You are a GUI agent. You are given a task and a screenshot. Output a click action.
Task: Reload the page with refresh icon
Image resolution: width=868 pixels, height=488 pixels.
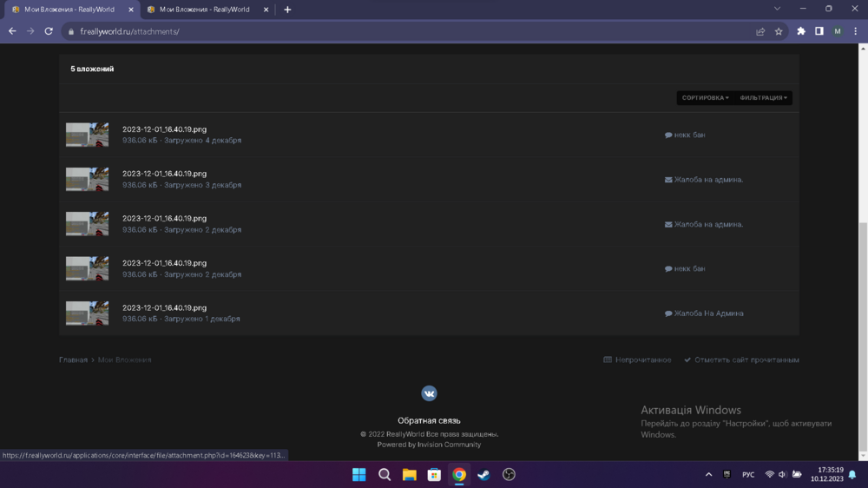[x=49, y=31]
